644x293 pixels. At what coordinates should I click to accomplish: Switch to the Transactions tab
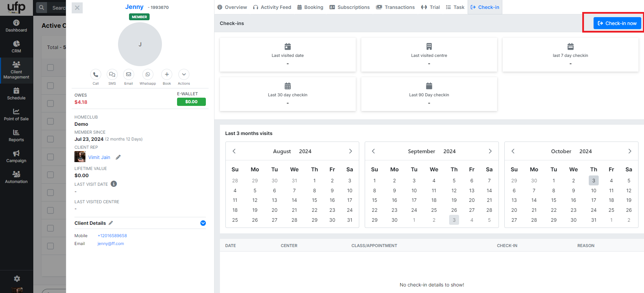395,7
